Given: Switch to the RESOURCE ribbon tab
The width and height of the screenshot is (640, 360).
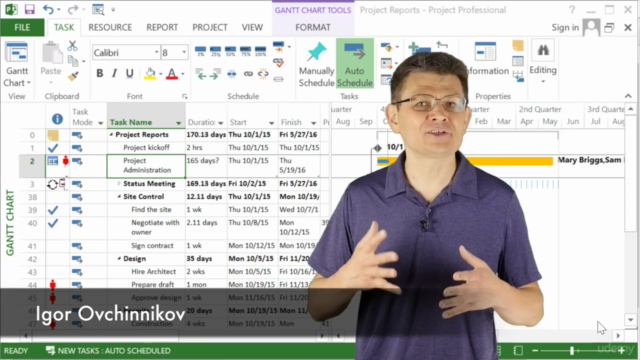Looking at the screenshot, I should pyautogui.click(x=110, y=27).
